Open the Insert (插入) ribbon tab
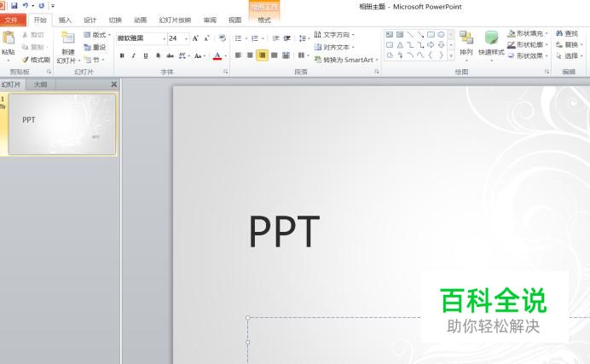 point(65,20)
